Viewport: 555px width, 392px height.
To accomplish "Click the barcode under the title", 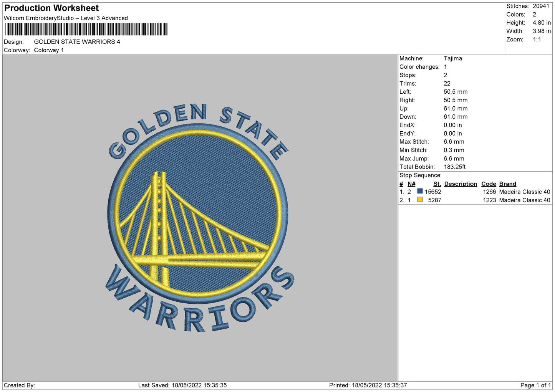I will tap(86, 30).
